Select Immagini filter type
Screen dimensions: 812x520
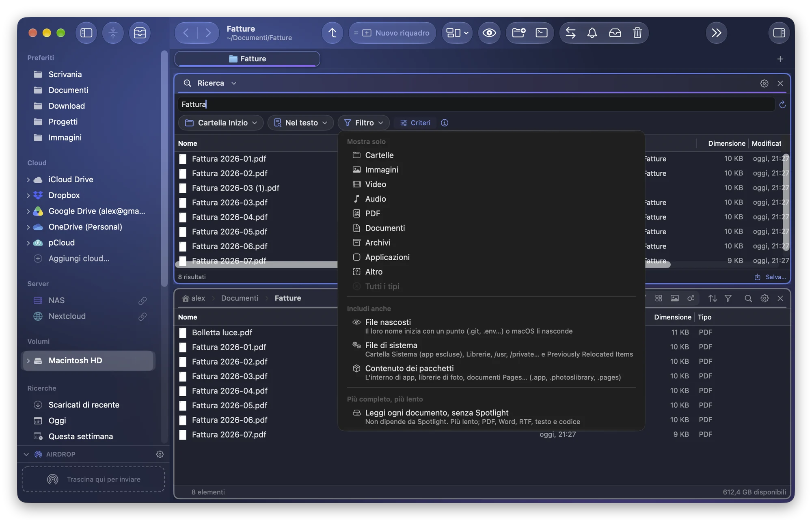tap(491, 170)
